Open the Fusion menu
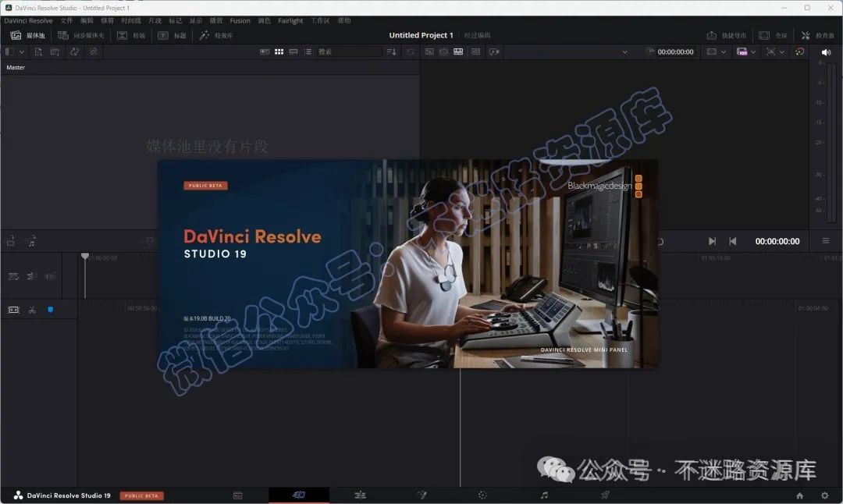This screenshot has width=843, height=504. pos(240,20)
